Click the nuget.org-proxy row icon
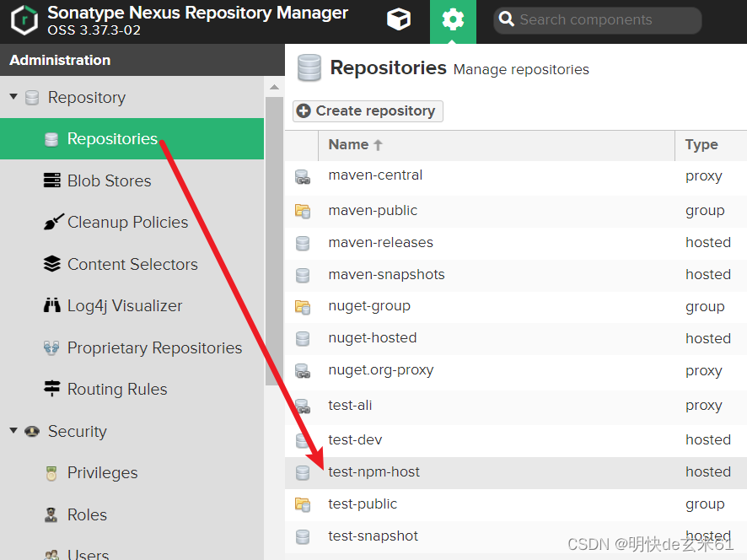Viewport: 747px width, 560px height. click(303, 371)
